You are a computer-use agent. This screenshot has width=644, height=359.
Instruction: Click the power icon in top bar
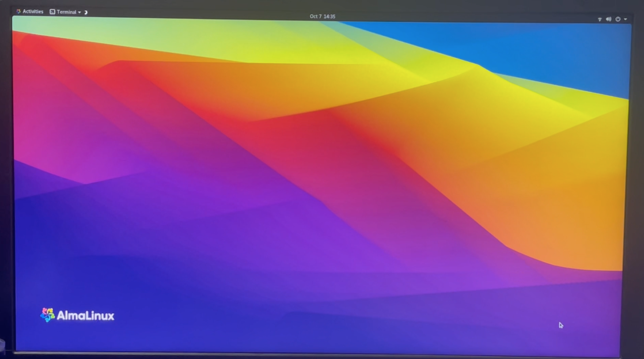[x=618, y=19]
